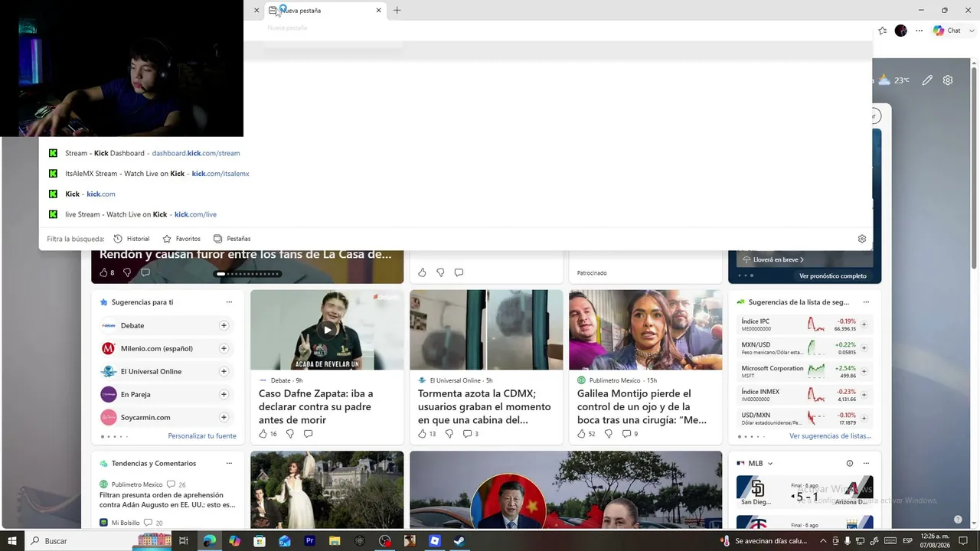This screenshot has width=980, height=551.
Task: Open Sugerencias para ti options menu
Action: [x=229, y=302]
